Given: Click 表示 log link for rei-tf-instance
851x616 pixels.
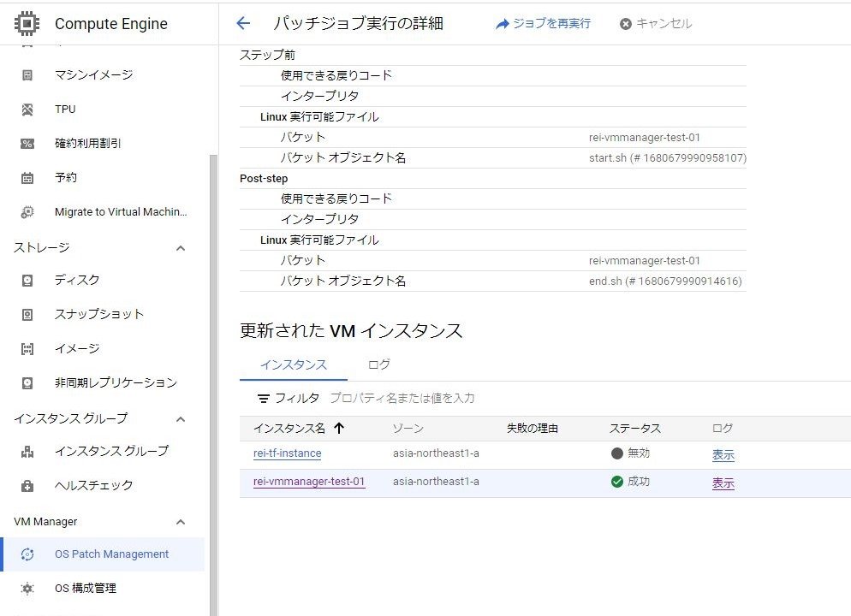Looking at the screenshot, I should point(723,455).
